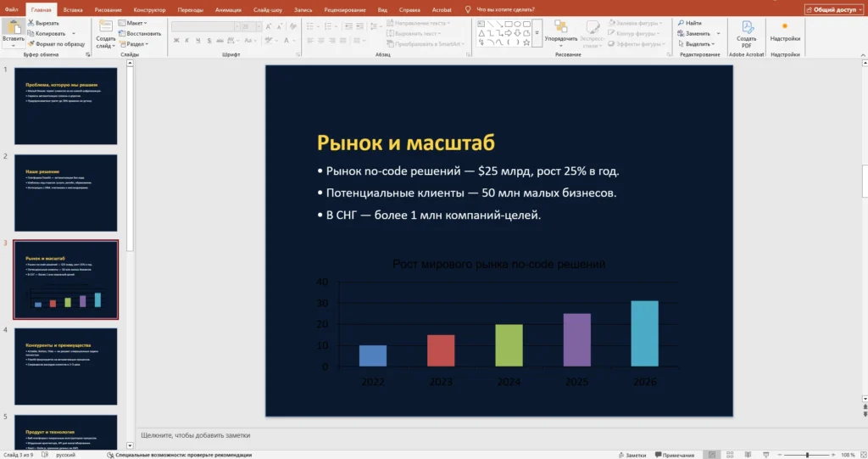
Task: Open Выделить select dropdown
Action: tap(697, 44)
